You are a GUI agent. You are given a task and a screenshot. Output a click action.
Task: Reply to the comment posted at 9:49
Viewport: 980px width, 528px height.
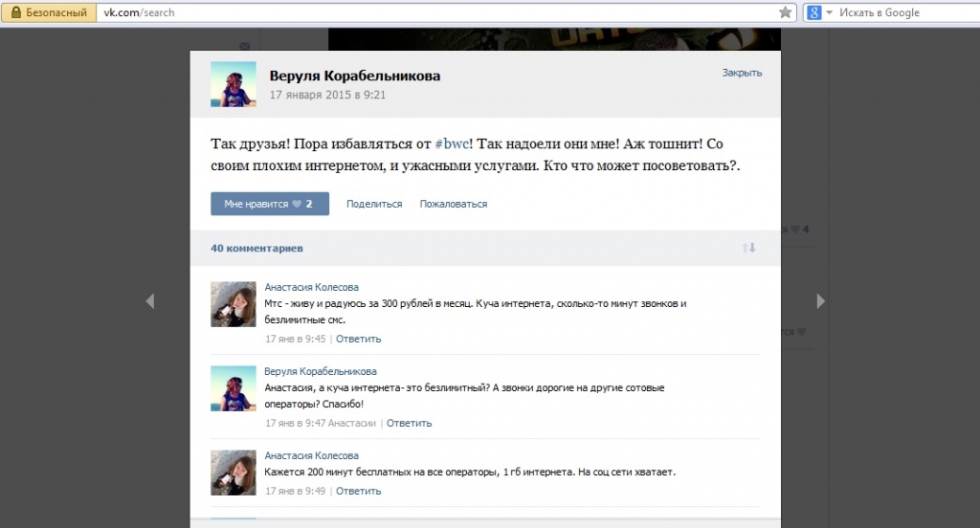pos(359,491)
